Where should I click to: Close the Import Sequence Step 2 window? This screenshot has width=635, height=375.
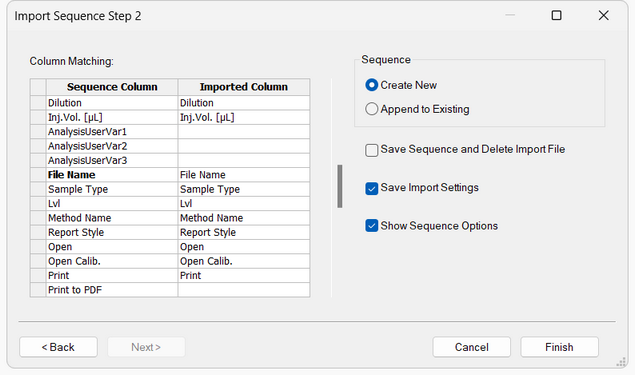603,15
